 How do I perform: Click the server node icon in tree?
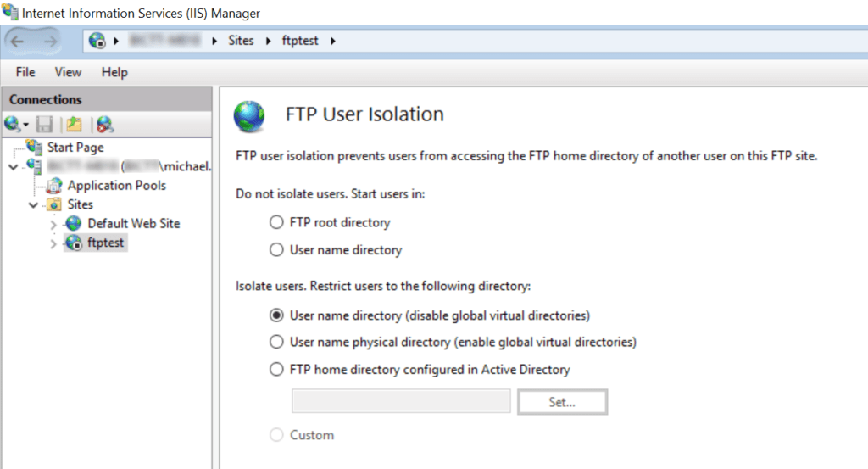tap(34, 166)
